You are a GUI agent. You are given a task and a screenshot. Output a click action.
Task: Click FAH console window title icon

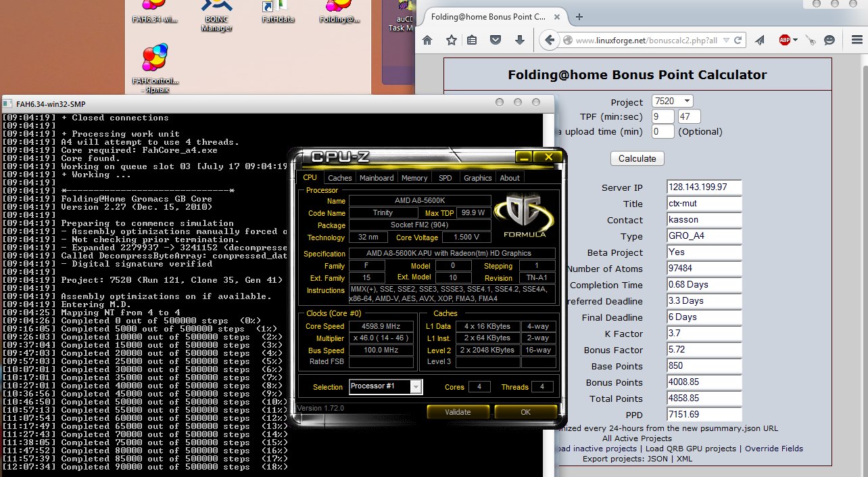point(7,104)
